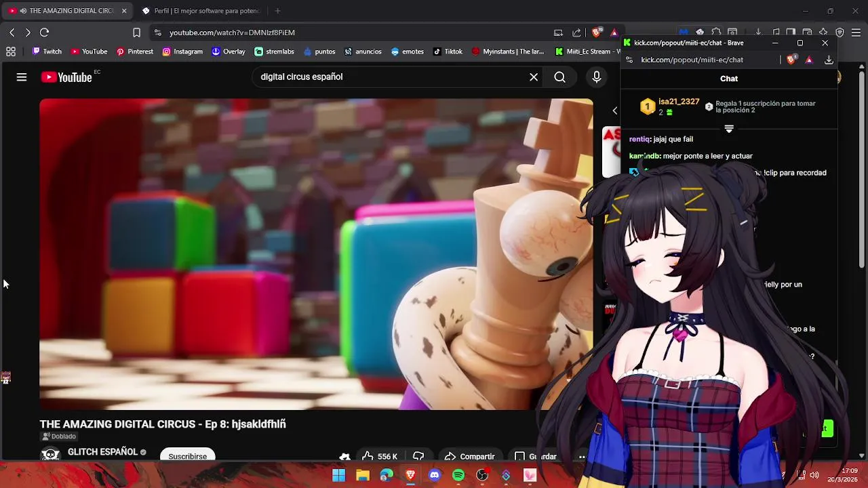
Task: Open the Windows Start menu
Action: click(x=338, y=475)
